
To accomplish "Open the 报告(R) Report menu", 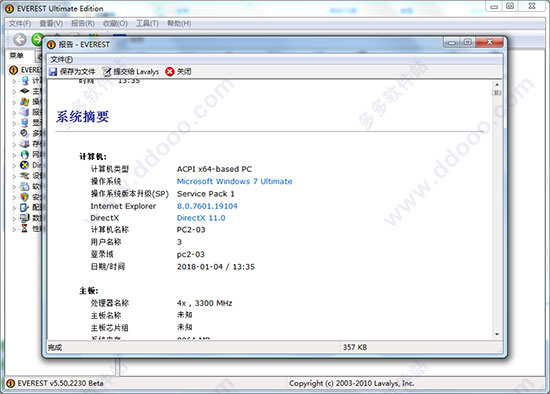I will [83, 24].
